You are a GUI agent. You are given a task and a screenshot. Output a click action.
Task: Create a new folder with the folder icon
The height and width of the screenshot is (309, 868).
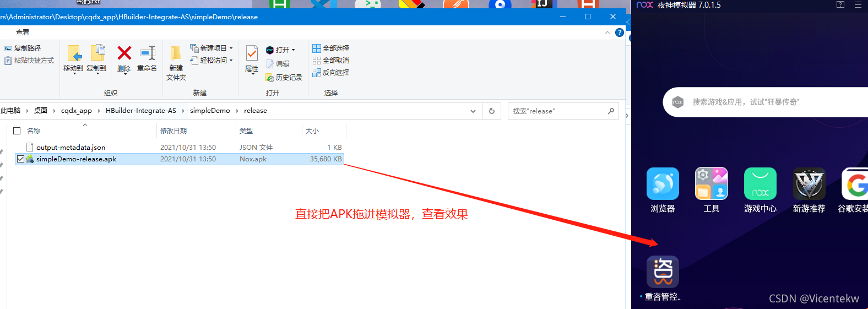point(176,53)
